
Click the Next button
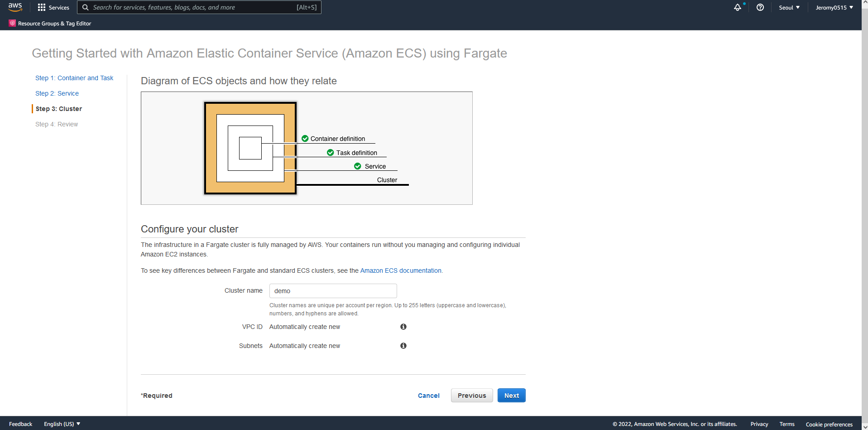(512, 396)
